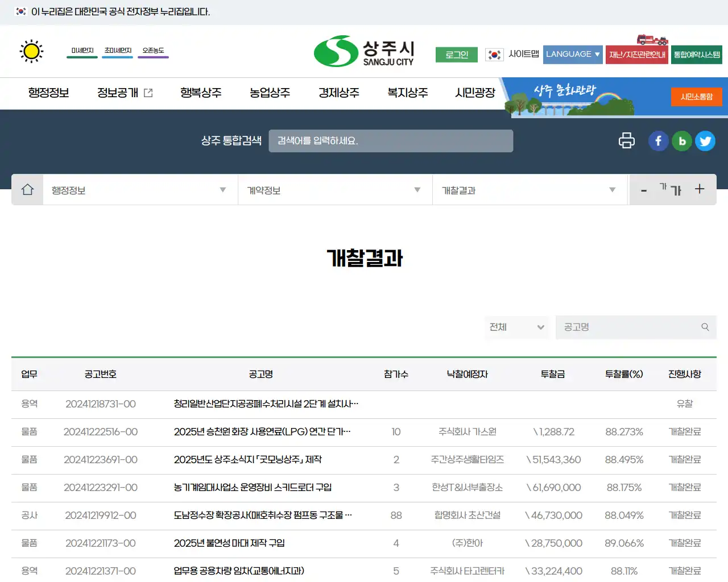Click the 진행사항 column header
This screenshot has width=728, height=582.
click(685, 374)
